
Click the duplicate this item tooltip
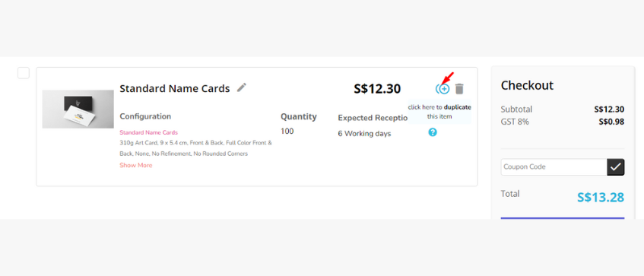click(x=439, y=112)
